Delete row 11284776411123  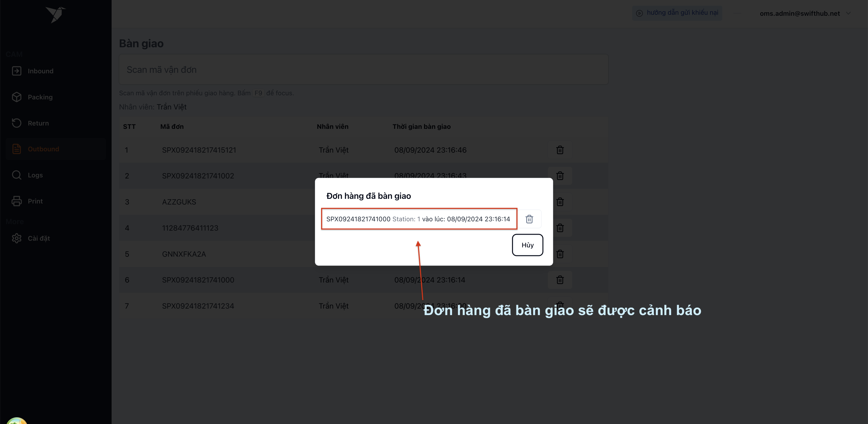pyautogui.click(x=560, y=228)
